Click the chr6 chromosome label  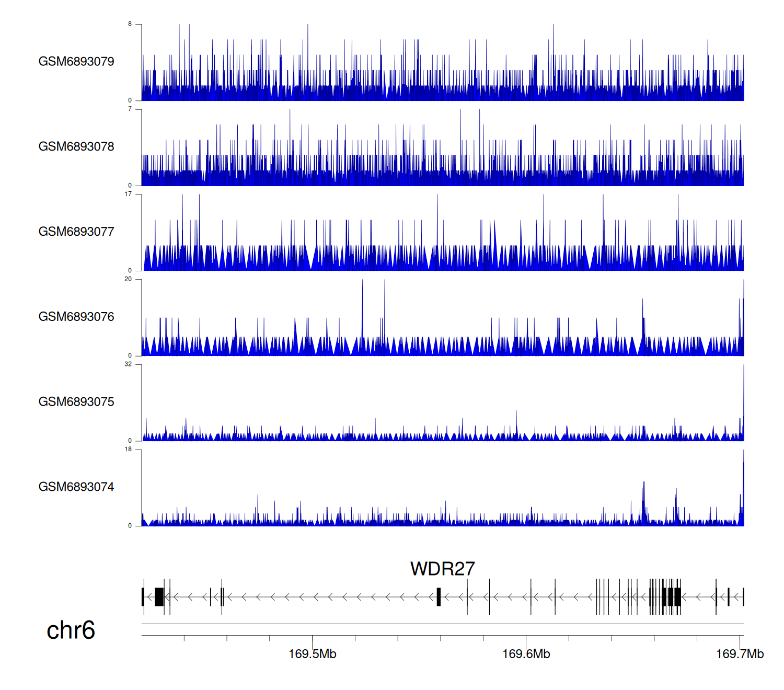click(x=71, y=630)
